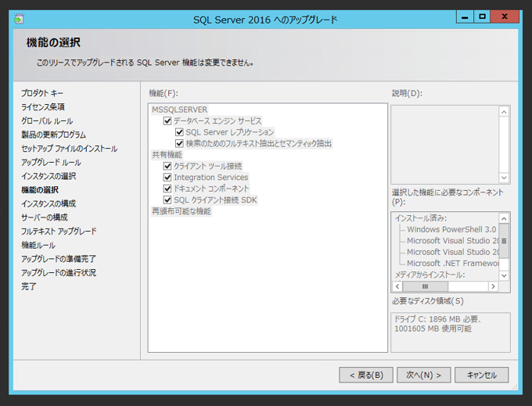
Task: Select 機能ルール step in sidebar
Action: click(38, 245)
